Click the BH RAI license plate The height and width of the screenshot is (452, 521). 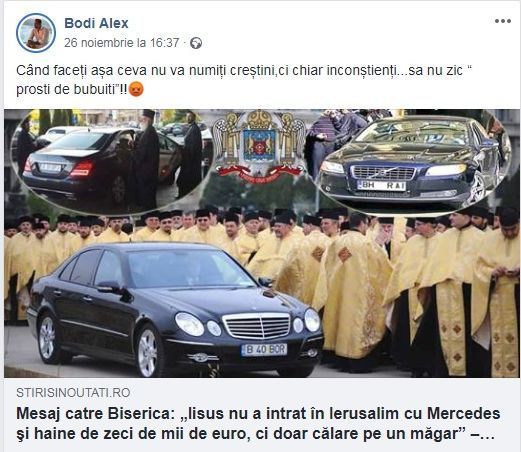click(x=381, y=186)
